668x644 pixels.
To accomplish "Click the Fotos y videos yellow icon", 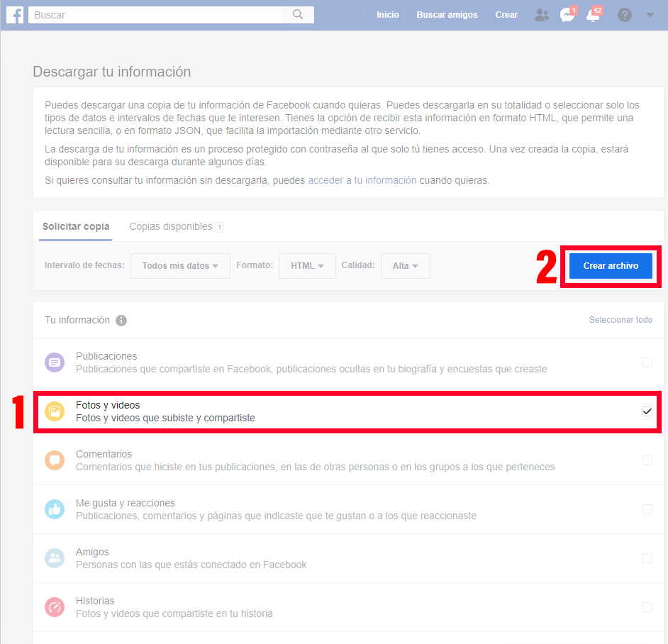I will click(55, 411).
